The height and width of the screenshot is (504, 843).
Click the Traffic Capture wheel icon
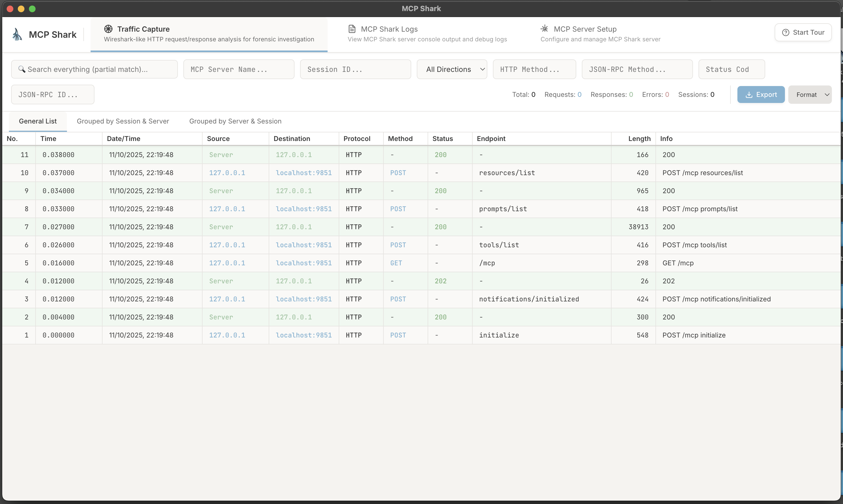tap(108, 29)
